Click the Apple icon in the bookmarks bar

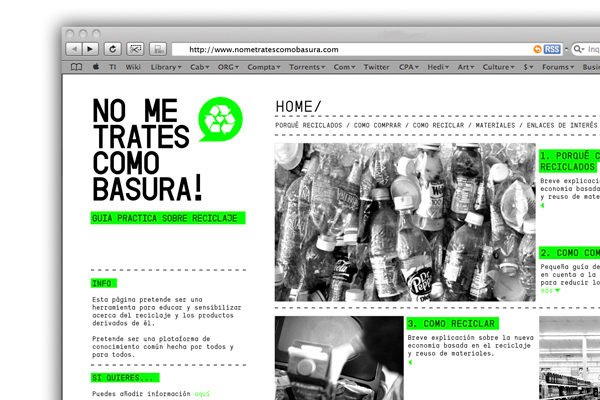point(96,67)
